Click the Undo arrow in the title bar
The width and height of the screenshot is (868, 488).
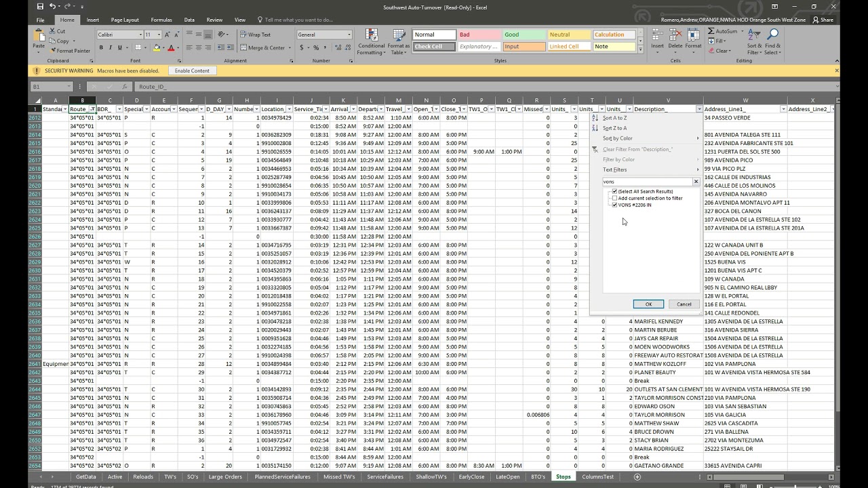click(x=53, y=7)
